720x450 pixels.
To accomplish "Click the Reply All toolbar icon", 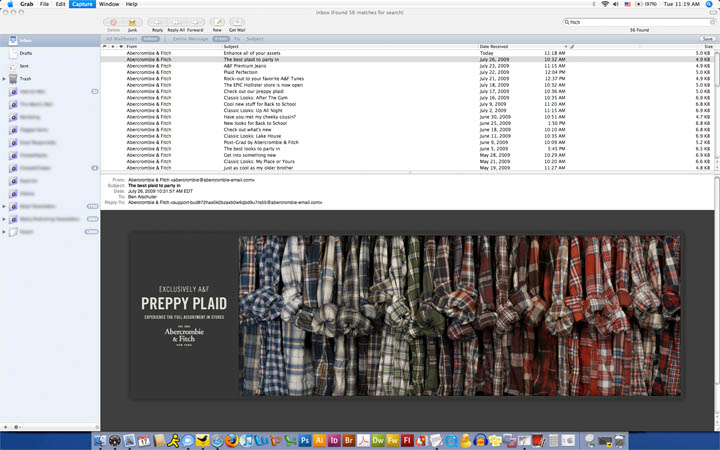I will [x=176, y=22].
